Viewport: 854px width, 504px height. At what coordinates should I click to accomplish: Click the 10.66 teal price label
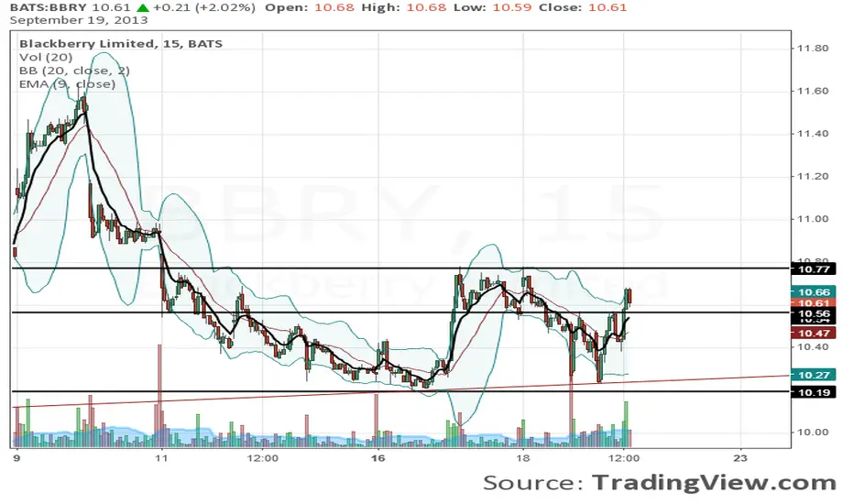coord(814,292)
